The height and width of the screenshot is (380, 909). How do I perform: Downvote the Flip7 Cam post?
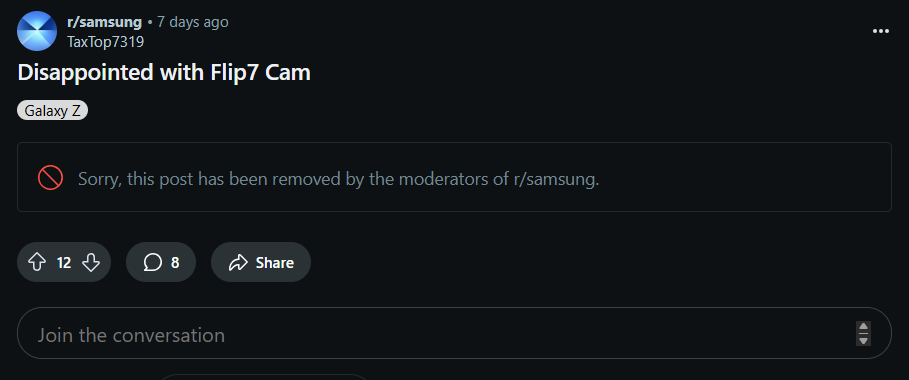click(x=91, y=263)
